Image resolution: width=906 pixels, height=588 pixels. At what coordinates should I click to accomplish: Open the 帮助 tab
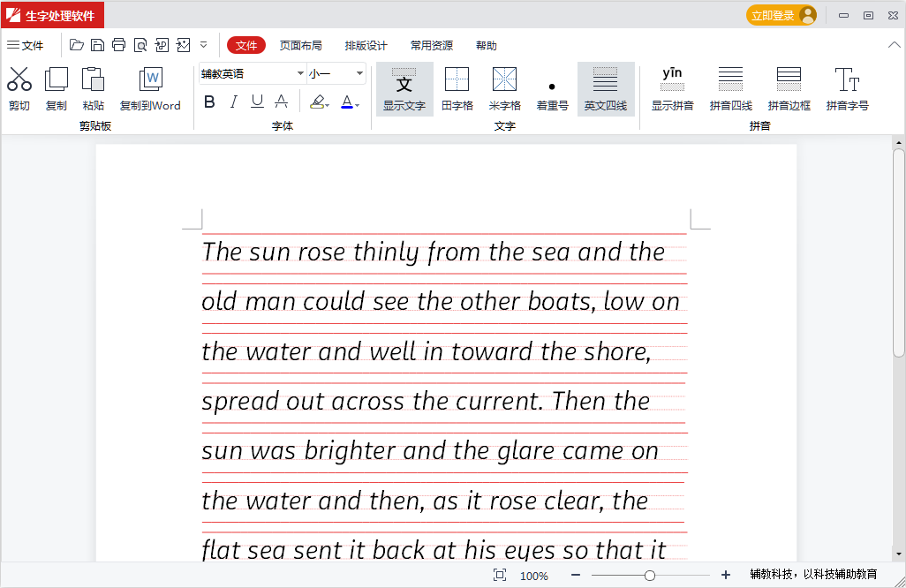click(x=486, y=45)
